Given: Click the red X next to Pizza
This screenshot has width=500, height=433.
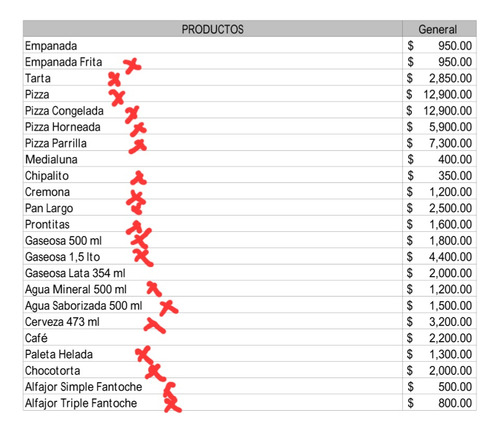Looking at the screenshot, I should coord(117,98).
